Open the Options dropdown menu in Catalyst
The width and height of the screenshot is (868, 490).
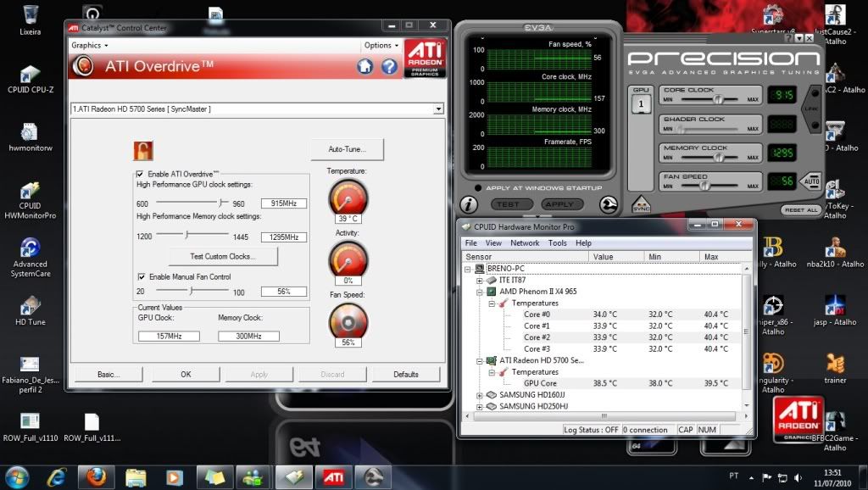click(381, 46)
